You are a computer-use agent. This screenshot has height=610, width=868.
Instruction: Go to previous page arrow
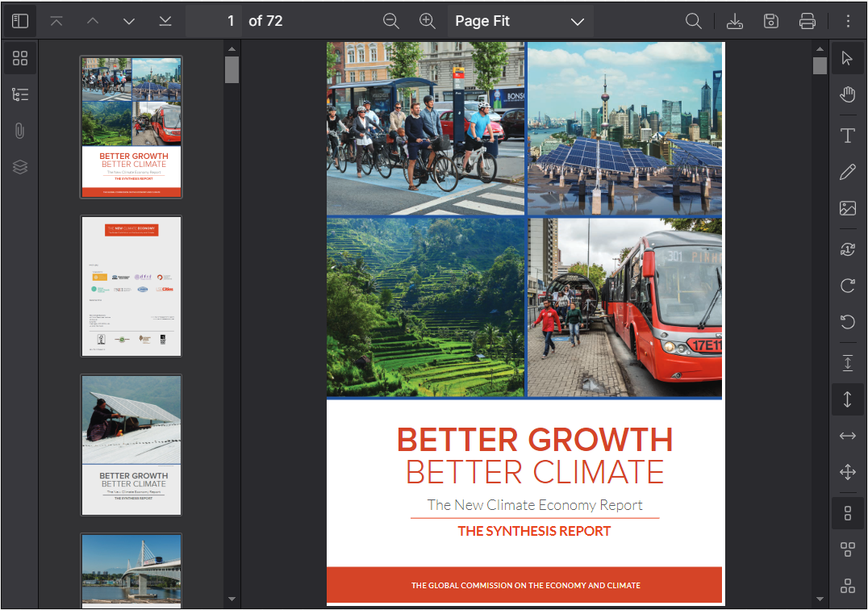93,21
